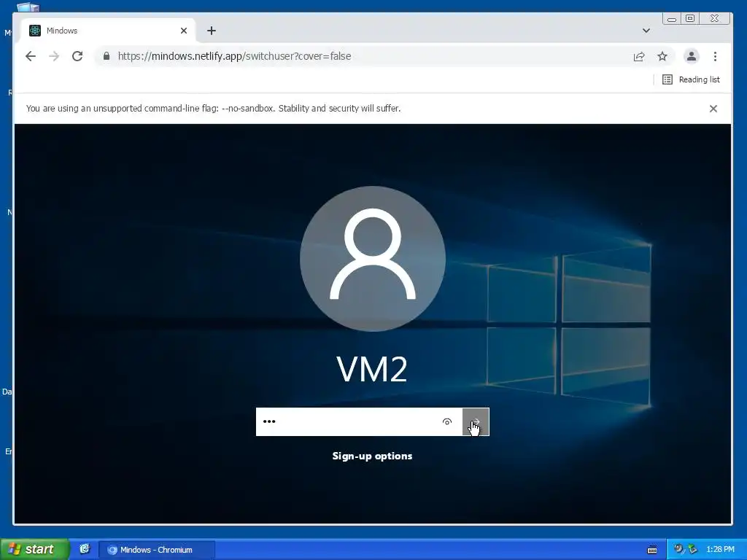The width and height of the screenshot is (747, 560).
Task: Select Mindows - Chromium taskbar button
Action: click(x=157, y=550)
